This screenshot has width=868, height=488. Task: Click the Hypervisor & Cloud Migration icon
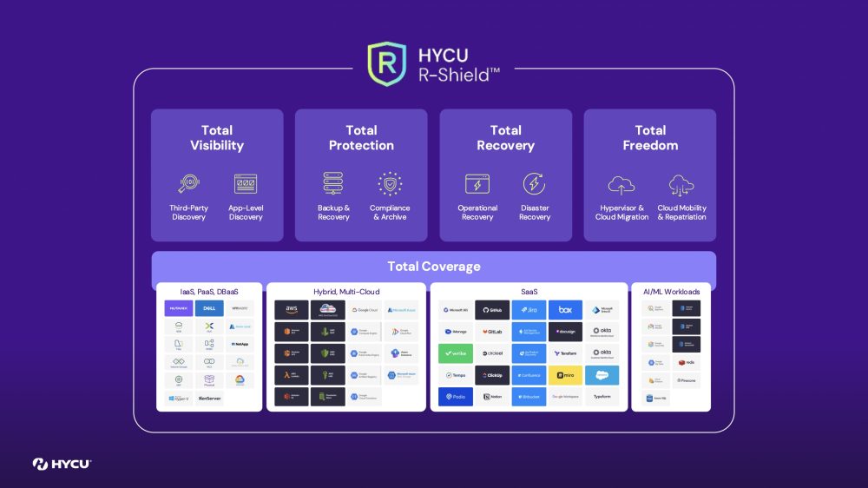coord(621,184)
